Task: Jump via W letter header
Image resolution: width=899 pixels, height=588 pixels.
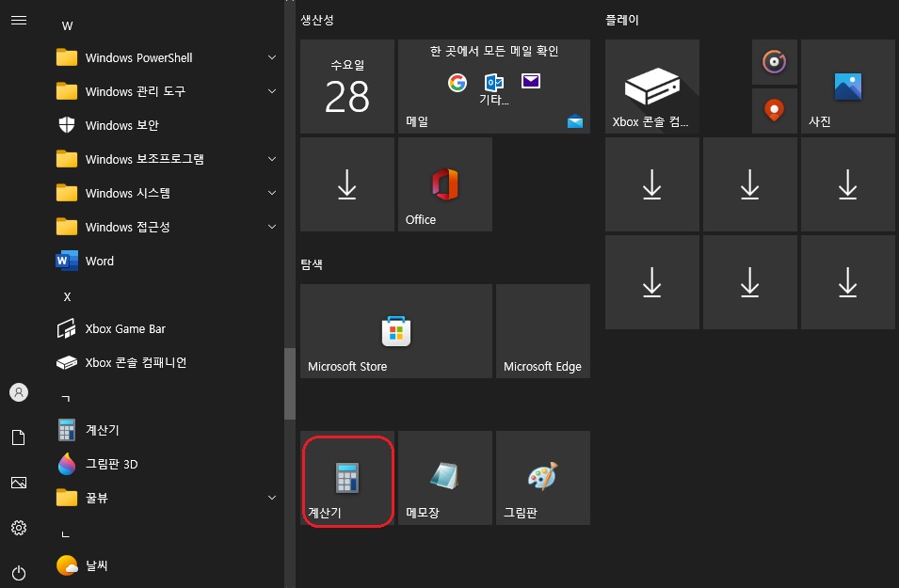Action: [x=67, y=25]
